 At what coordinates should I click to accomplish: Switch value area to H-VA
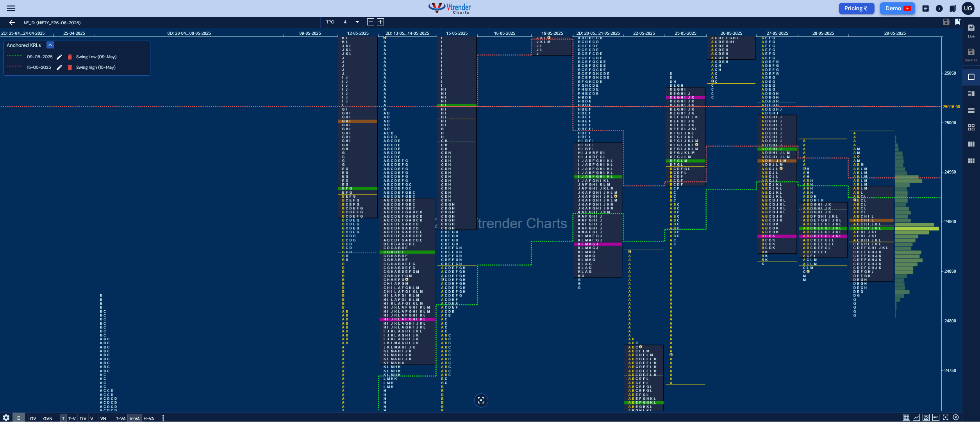(x=149, y=418)
